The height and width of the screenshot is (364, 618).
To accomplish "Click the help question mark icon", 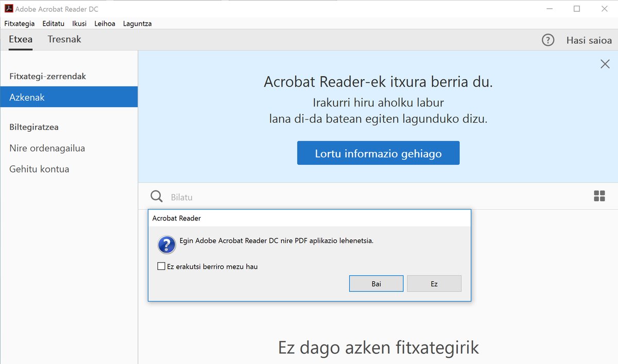I will click(548, 40).
